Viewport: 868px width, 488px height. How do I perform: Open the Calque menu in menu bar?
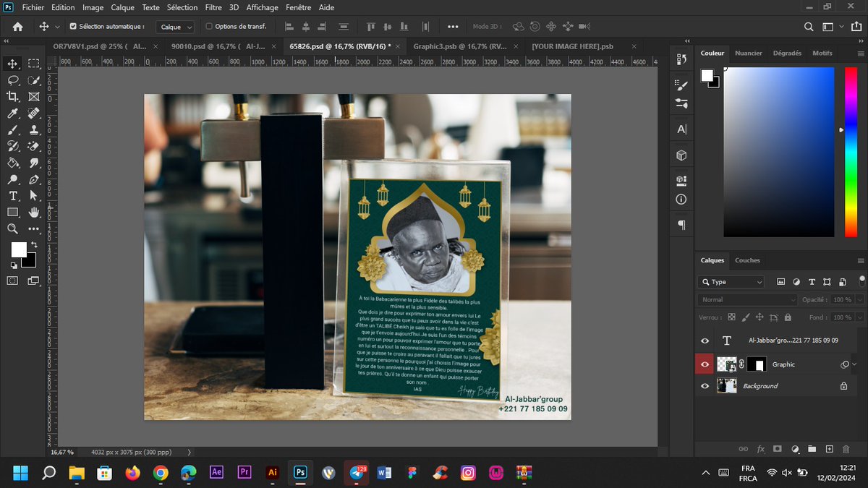pyautogui.click(x=122, y=7)
